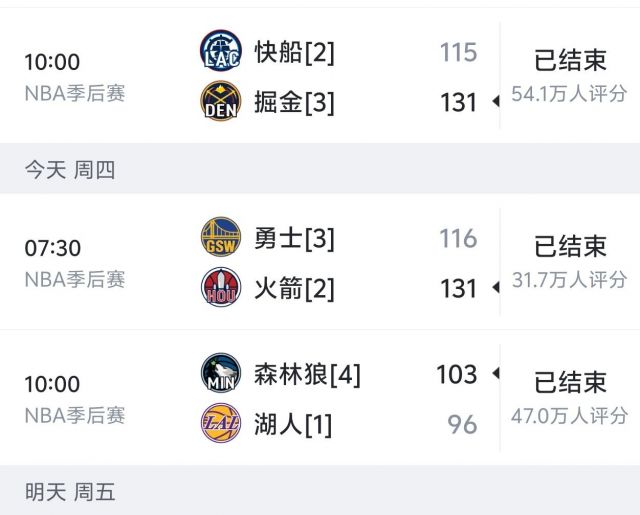This screenshot has height=515, width=640.
Task: Open the 快船[2] team name
Action: pos(293,52)
